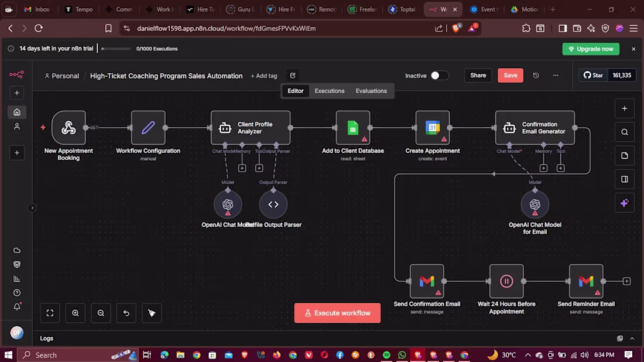The height and width of the screenshot is (362, 644).
Task: Switch to the Inbox Gmail browser tab
Action: (x=37, y=9)
